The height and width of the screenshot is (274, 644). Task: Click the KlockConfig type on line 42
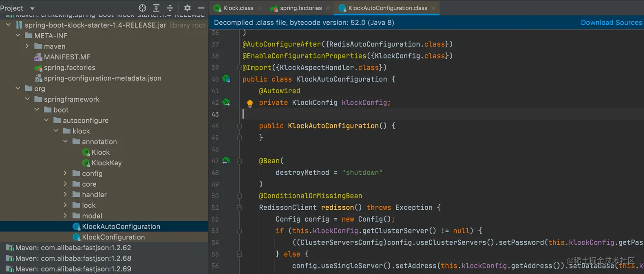pyautogui.click(x=315, y=103)
